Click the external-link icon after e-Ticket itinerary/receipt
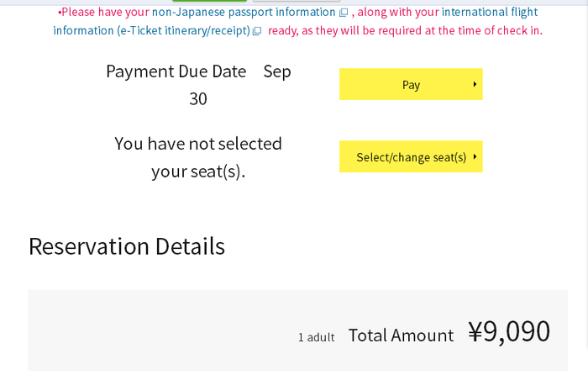The height and width of the screenshot is (380, 588). (x=257, y=31)
